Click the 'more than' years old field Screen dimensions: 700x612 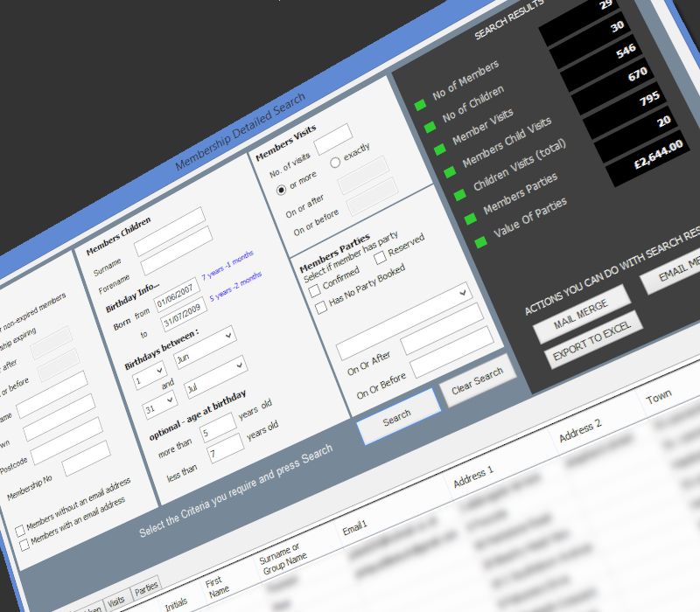[218, 428]
